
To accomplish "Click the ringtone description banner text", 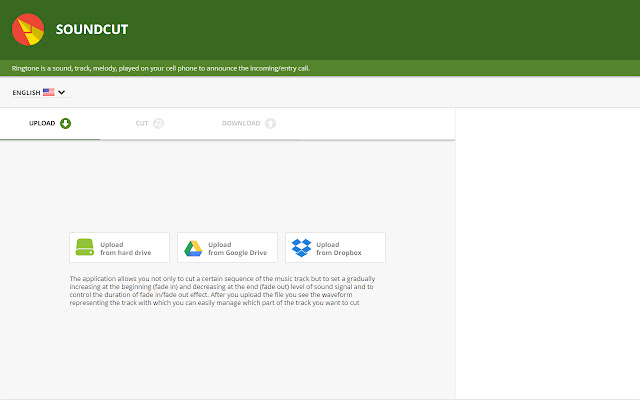I will [x=161, y=68].
